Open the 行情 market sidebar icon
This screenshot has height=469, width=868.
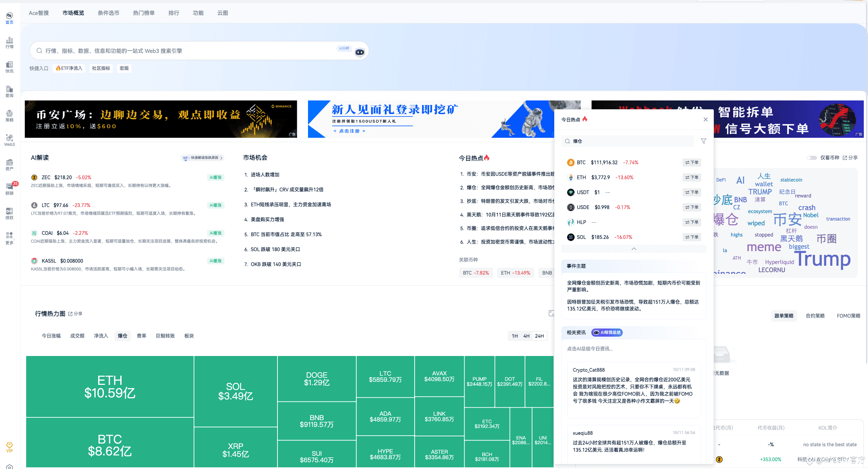[10, 43]
